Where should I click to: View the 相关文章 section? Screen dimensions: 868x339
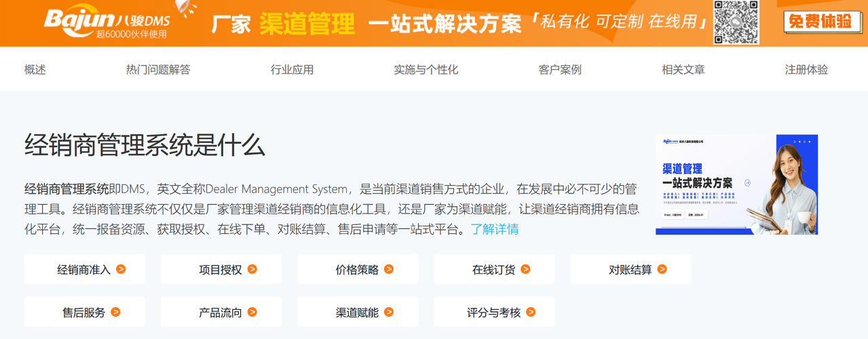(x=683, y=69)
